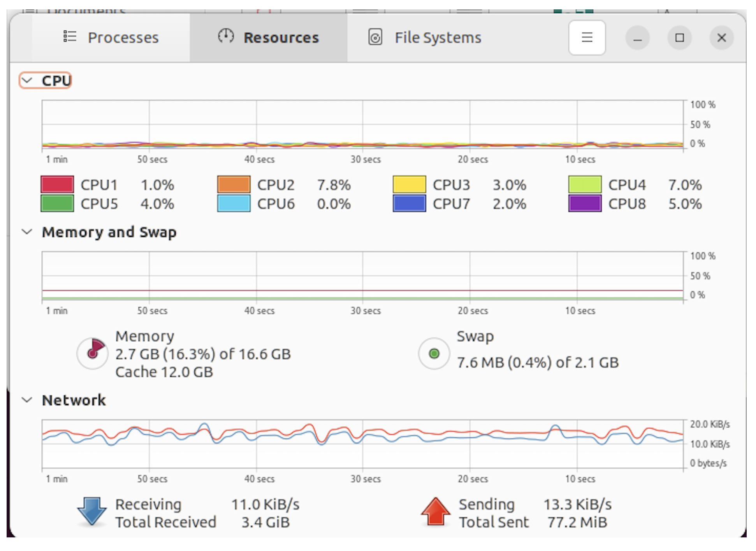Screen dimensions: 756x551
Task: Open the CPU8 purple color picker
Action: pyautogui.click(x=584, y=204)
